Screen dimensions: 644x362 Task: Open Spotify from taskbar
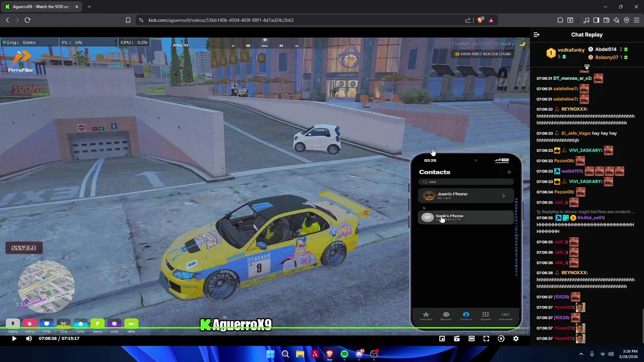[x=344, y=354]
